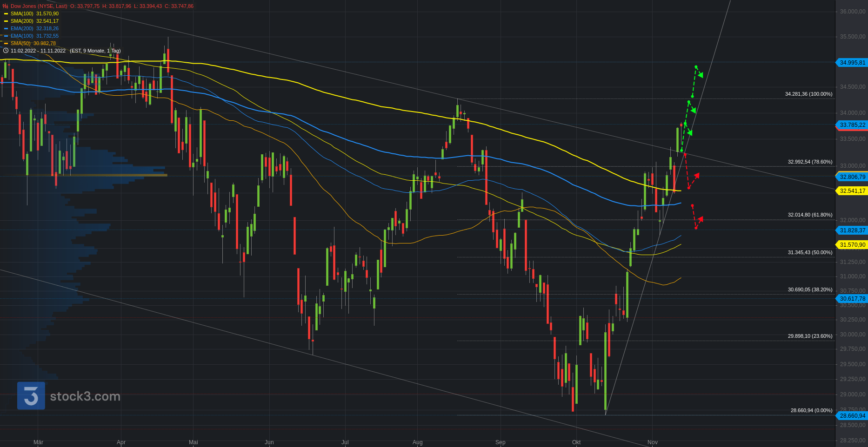Click the upper red projection arrowhead
868x447 pixels.
click(x=696, y=175)
